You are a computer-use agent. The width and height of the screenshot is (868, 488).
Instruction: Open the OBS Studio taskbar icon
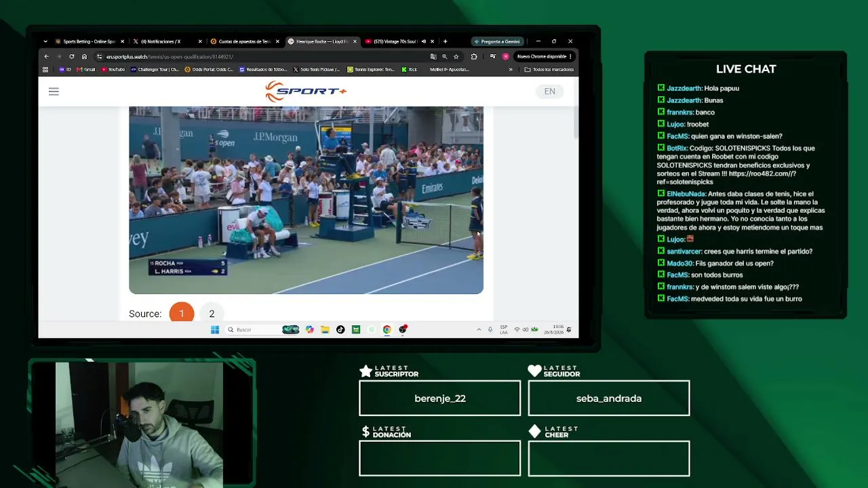pos(403,329)
